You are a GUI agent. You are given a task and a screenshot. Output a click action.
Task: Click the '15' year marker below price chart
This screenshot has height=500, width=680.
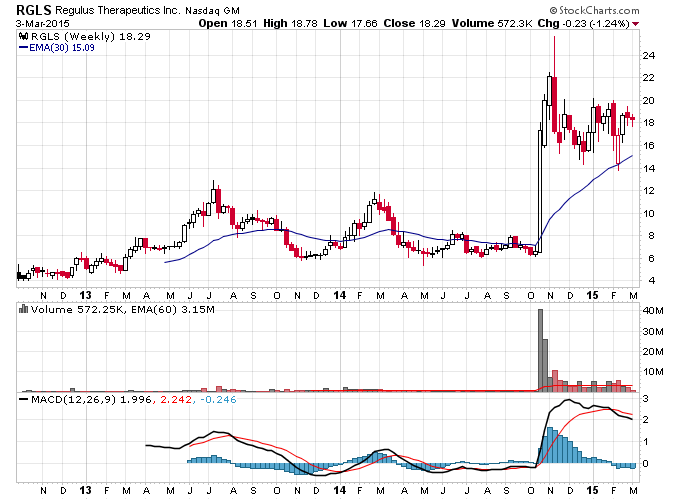point(592,295)
